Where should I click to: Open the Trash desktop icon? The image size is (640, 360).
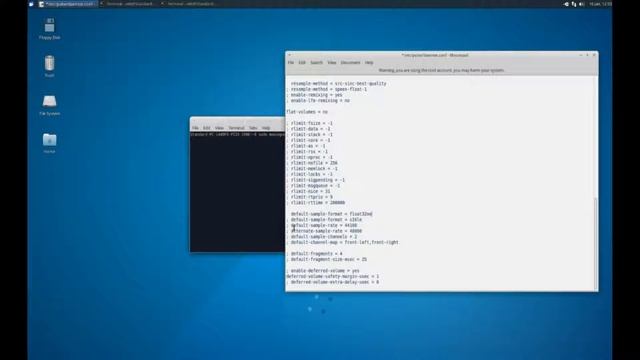[x=49, y=66]
